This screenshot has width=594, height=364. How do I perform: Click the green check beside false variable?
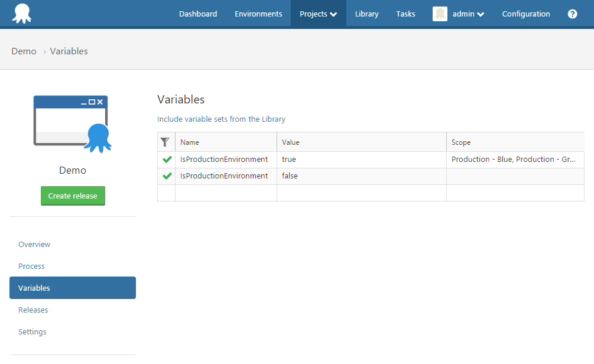(166, 175)
